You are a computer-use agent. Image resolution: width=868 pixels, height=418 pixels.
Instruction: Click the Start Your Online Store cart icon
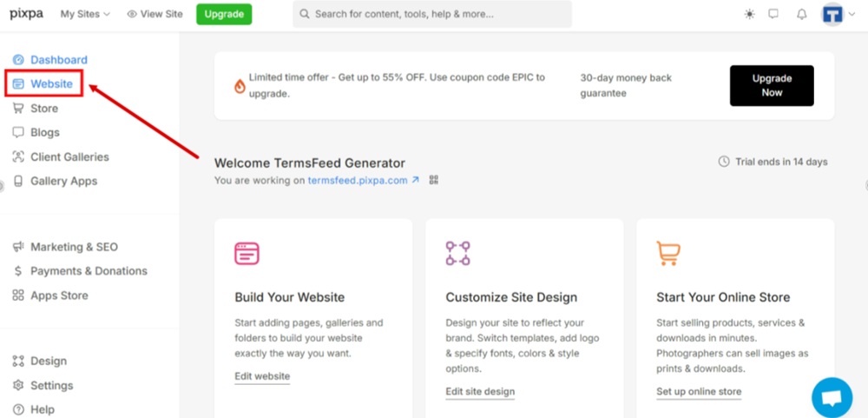pos(668,254)
